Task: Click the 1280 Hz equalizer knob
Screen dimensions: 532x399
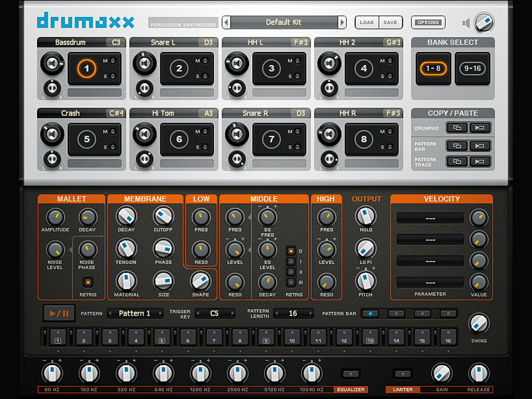Action: click(x=200, y=373)
